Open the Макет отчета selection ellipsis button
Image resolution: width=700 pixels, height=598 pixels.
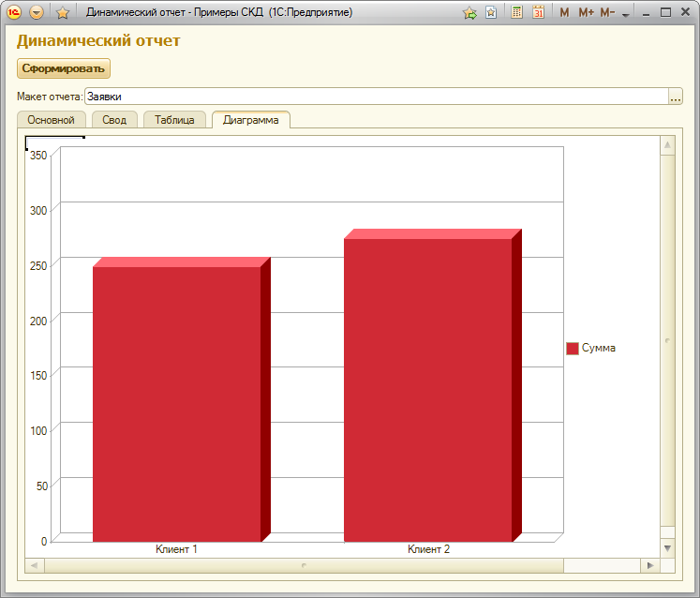point(676,97)
